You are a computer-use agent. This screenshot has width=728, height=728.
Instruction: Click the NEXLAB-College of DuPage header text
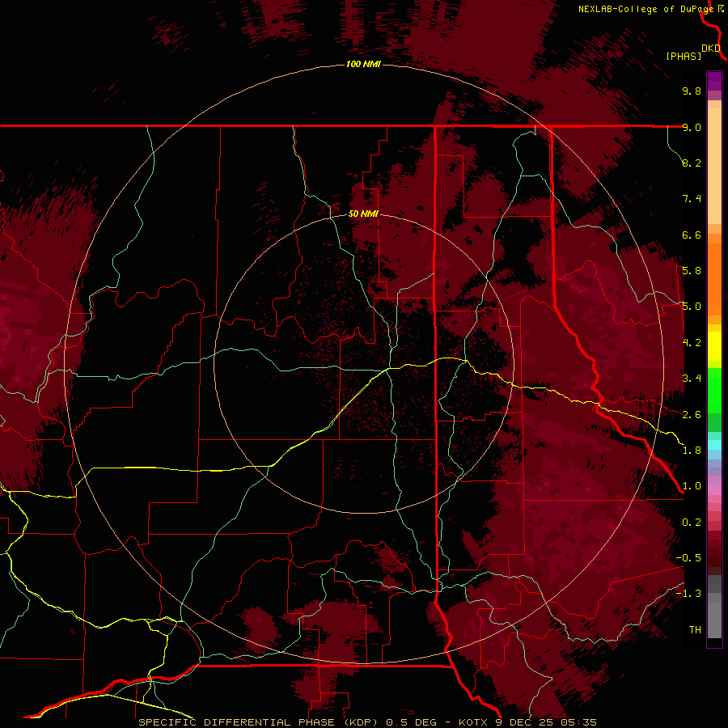(x=645, y=9)
